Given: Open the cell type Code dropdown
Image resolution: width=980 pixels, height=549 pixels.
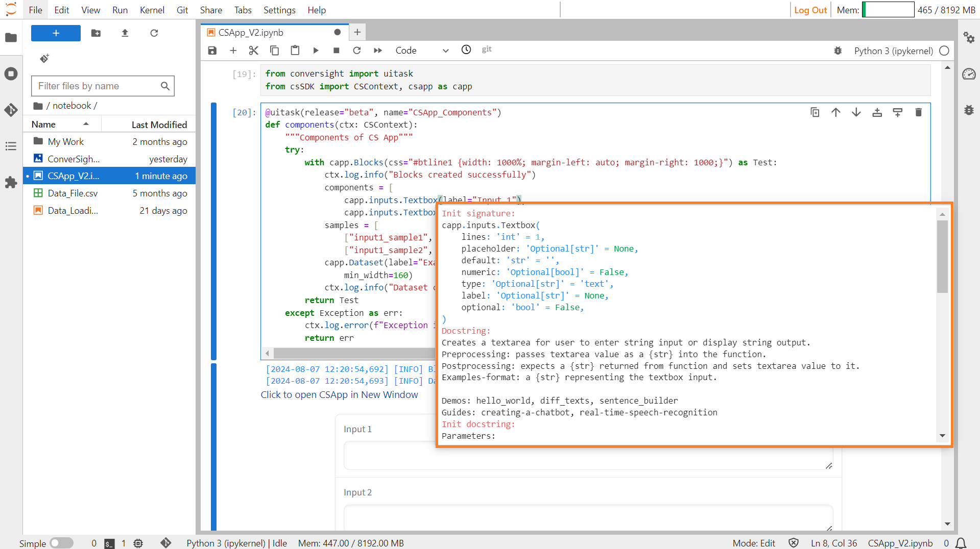Looking at the screenshot, I should click(422, 51).
